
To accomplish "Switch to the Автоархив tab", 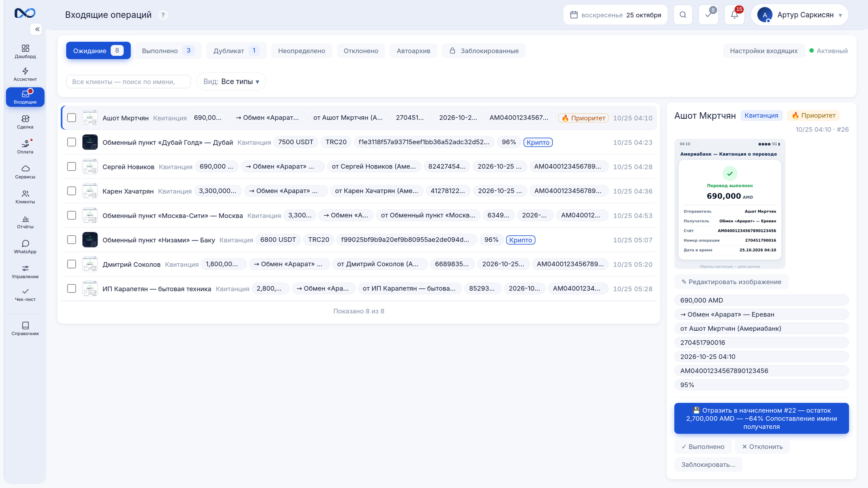I will [x=413, y=51].
